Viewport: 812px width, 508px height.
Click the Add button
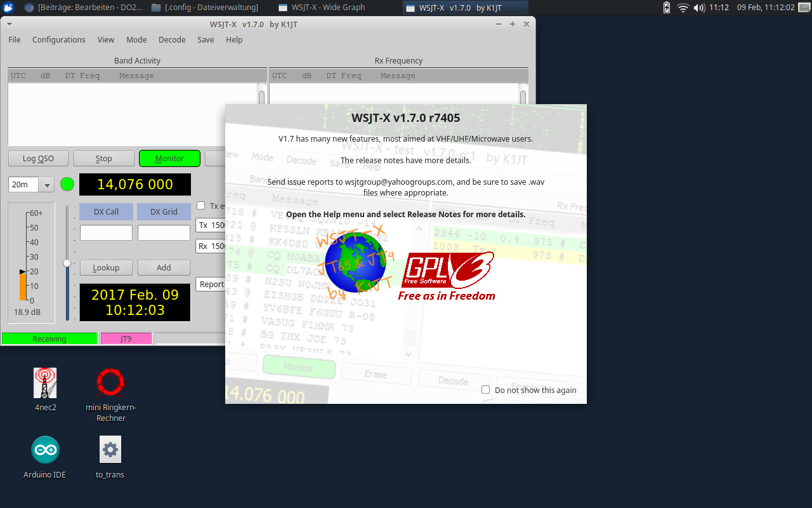coord(164,268)
